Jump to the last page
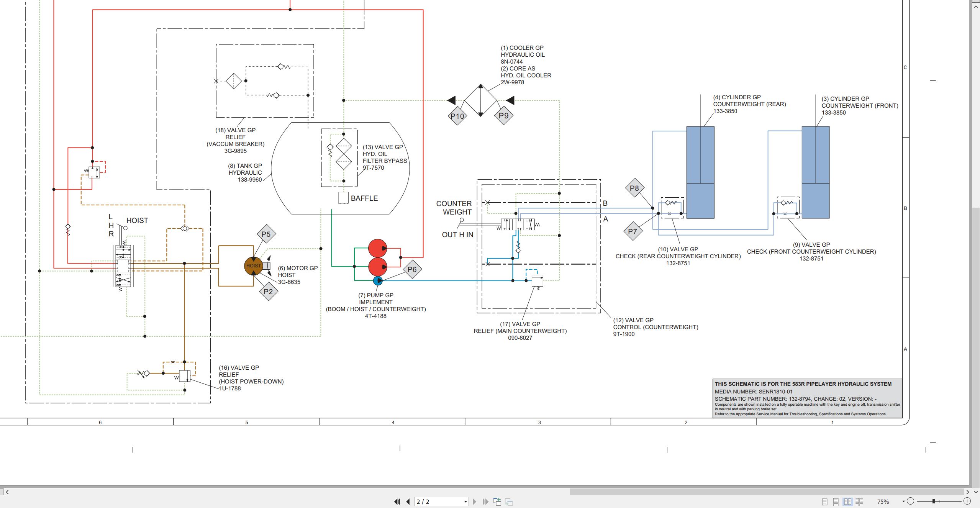 pos(485,501)
